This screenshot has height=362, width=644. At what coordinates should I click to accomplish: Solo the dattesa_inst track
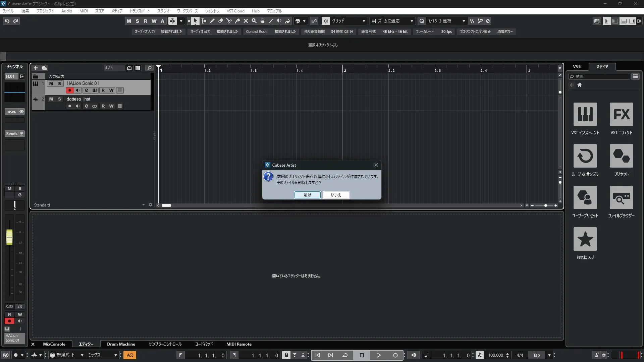[59, 99]
